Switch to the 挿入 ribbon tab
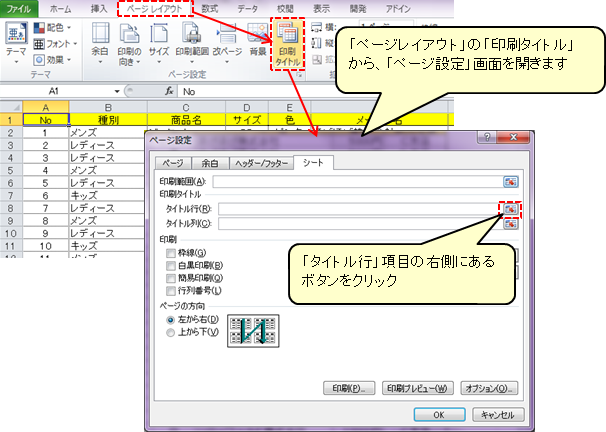606x432 pixels. click(x=99, y=9)
